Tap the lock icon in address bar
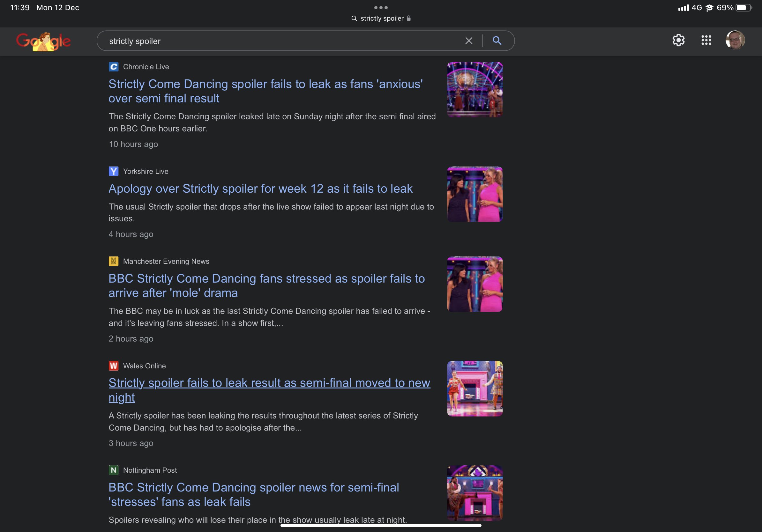The height and width of the screenshot is (532, 762). click(x=408, y=18)
